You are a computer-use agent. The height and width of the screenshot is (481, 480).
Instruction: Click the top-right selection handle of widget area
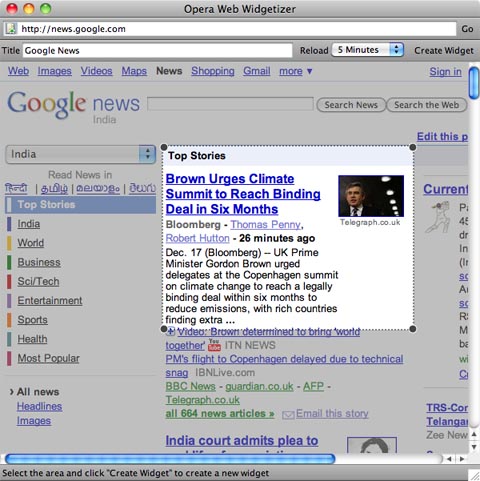click(413, 147)
